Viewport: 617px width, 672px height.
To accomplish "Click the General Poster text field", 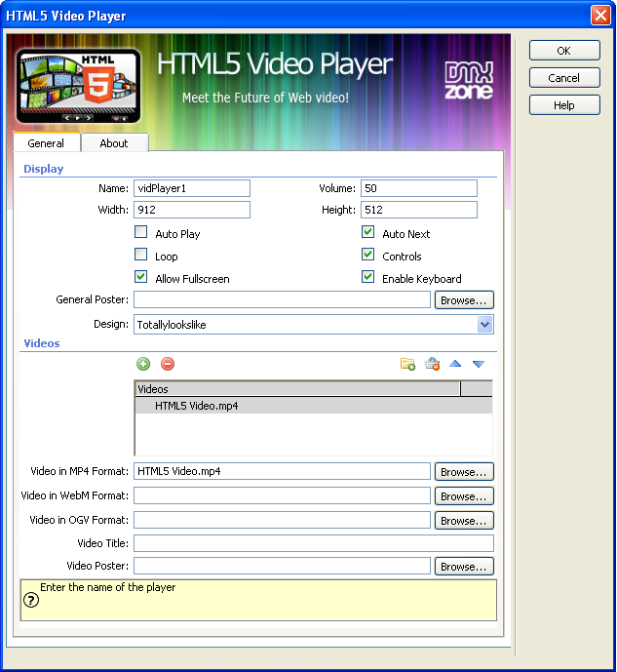I will 282,299.
